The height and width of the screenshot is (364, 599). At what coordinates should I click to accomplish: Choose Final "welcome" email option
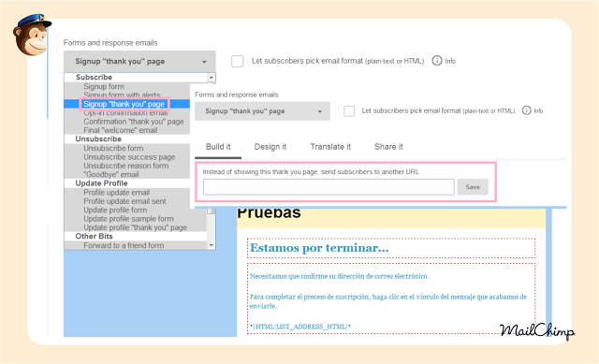point(121,130)
